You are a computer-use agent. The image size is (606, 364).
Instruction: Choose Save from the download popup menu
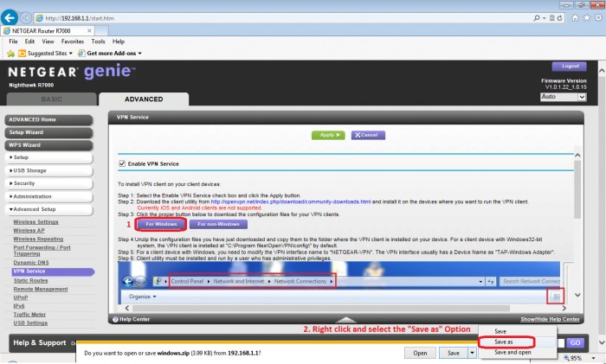click(x=500, y=331)
